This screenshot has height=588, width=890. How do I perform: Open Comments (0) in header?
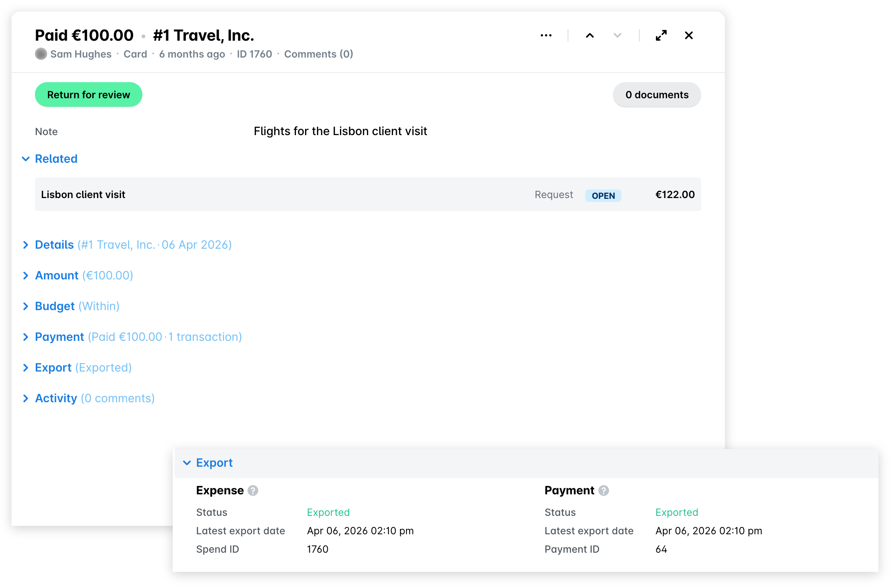(x=319, y=54)
